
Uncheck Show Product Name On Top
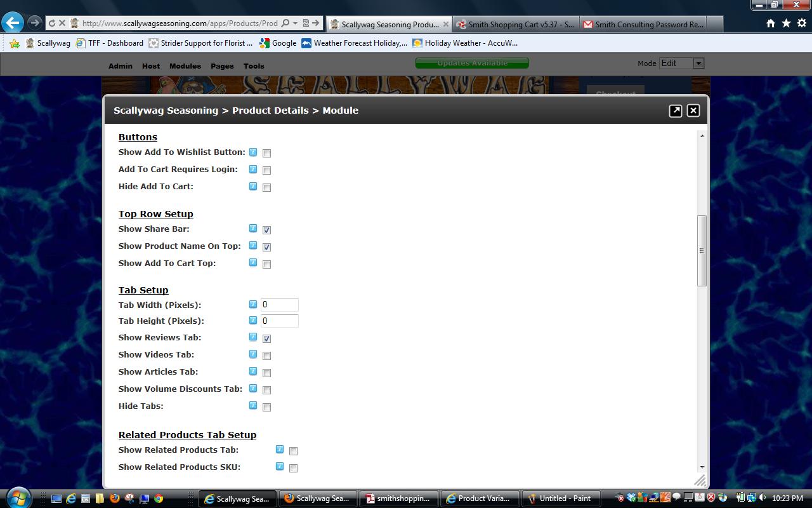click(x=266, y=247)
